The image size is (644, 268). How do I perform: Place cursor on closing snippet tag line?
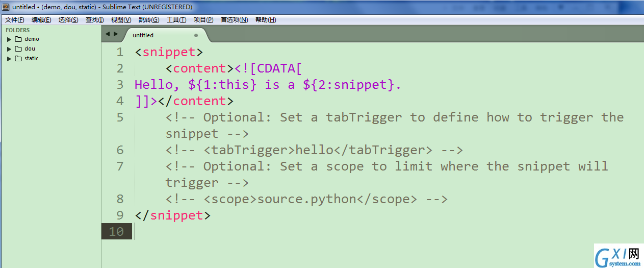click(173, 215)
